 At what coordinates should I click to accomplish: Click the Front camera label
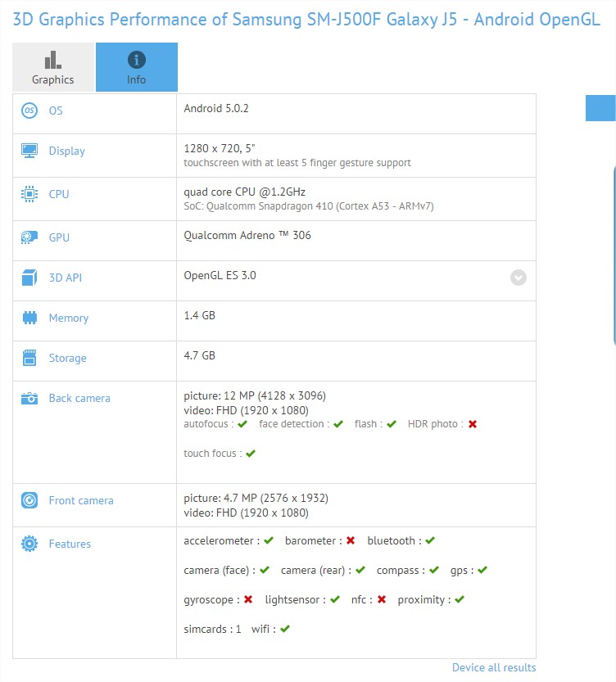[x=81, y=500]
